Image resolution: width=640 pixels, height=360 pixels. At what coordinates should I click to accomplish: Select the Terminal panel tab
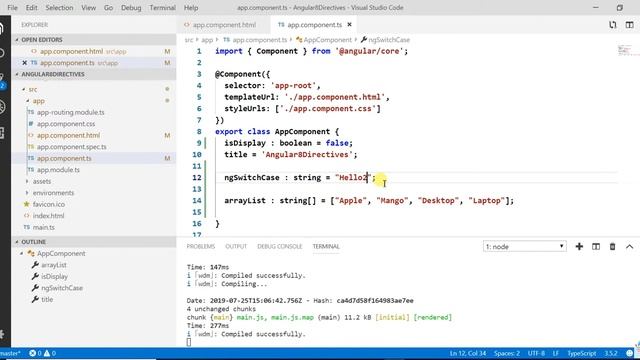click(x=326, y=247)
